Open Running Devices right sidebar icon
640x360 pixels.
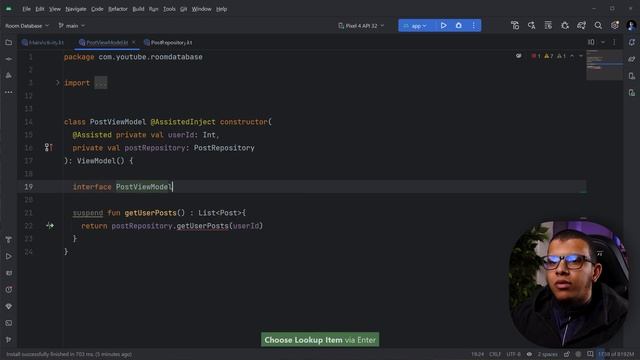632,93
